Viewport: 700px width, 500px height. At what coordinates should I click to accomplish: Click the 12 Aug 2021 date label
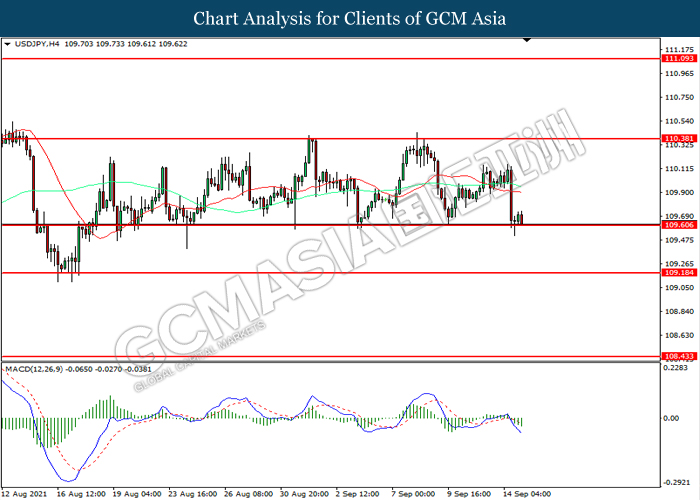point(27,493)
